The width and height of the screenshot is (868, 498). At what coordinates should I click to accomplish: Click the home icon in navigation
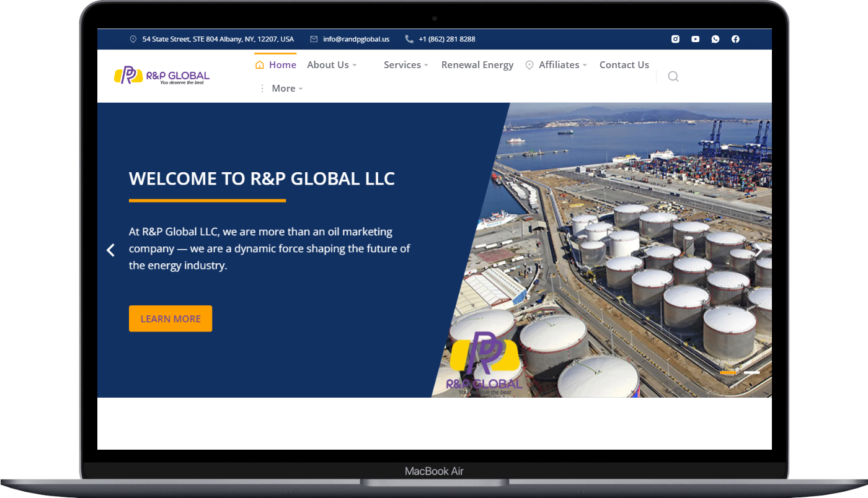coord(260,65)
